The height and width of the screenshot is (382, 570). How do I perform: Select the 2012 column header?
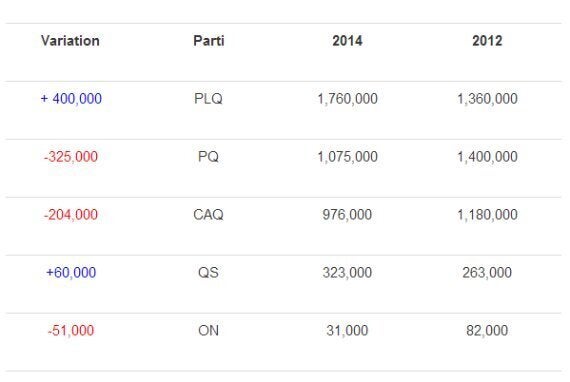(487, 41)
